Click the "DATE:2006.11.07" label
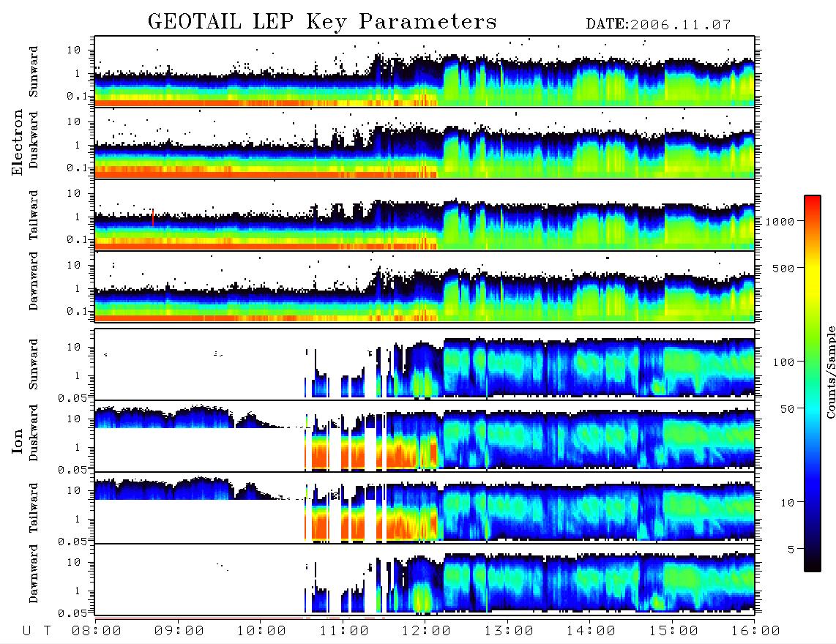This screenshot has height=644, width=836. 658,25
